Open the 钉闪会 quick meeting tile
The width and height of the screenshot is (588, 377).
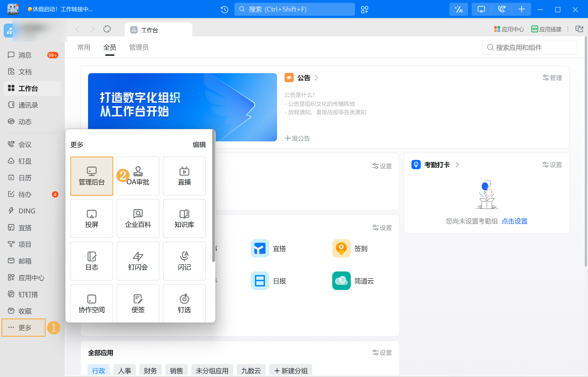[x=138, y=261]
